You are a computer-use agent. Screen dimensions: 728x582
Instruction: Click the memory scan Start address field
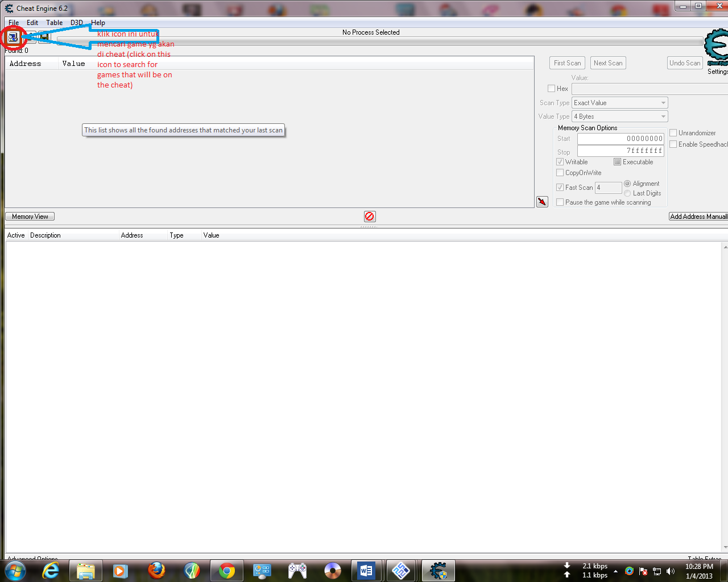620,138
